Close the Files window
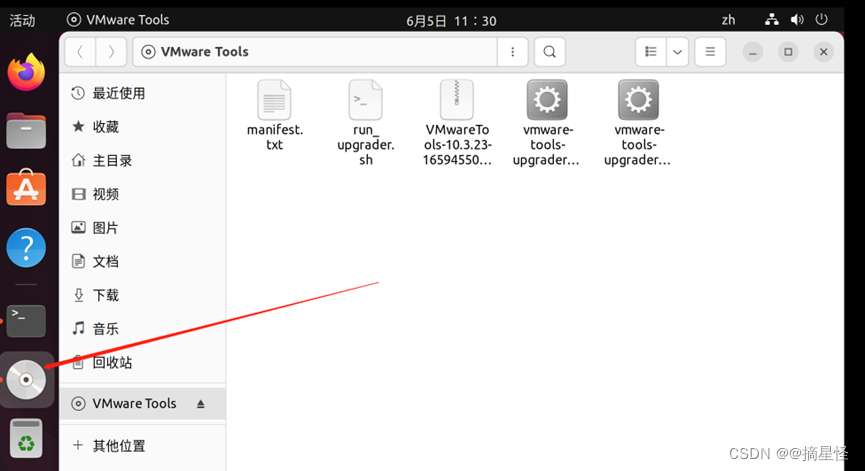The width and height of the screenshot is (865, 471). point(824,52)
